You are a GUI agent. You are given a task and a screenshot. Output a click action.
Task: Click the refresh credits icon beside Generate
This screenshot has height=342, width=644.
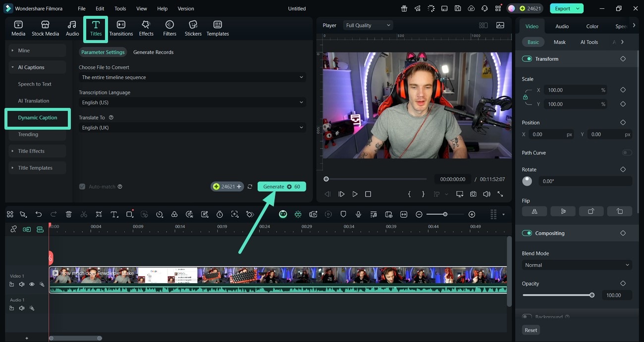point(250,187)
